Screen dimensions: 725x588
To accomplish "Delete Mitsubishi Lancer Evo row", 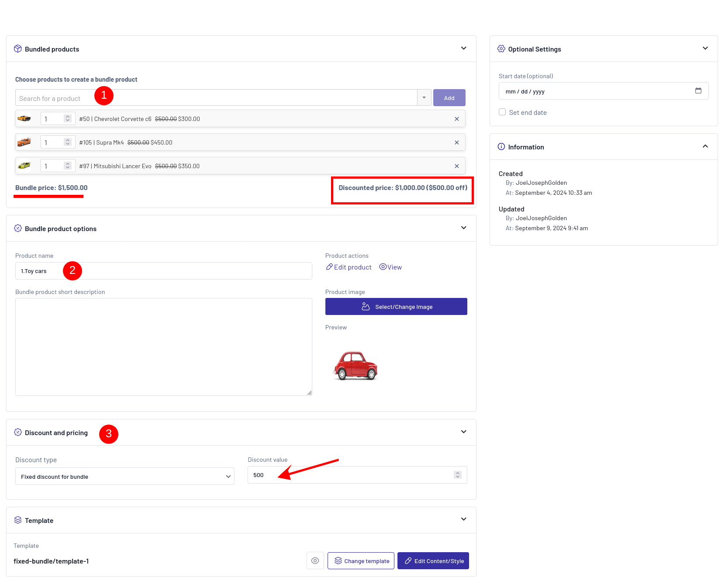I will coord(456,166).
